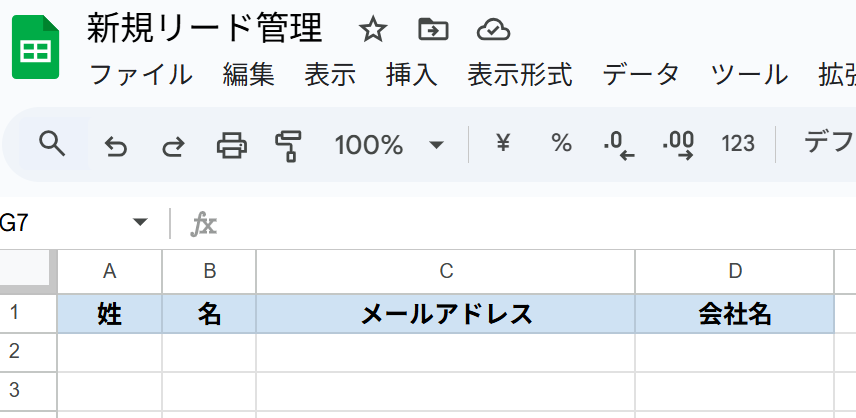Undo the last action
This screenshot has height=418, width=856.
click(x=115, y=146)
